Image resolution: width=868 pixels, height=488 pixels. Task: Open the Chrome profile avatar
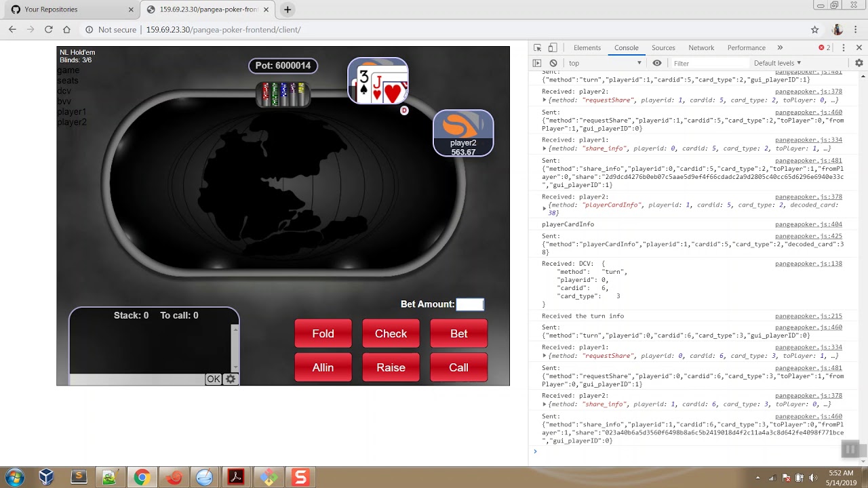coord(837,30)
